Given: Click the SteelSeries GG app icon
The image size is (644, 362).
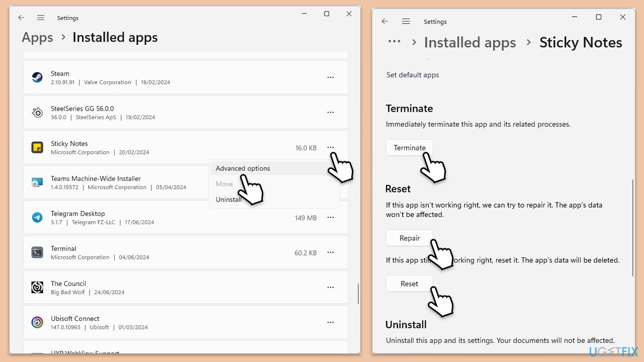Looking at the screenshot, I should 37,113.
